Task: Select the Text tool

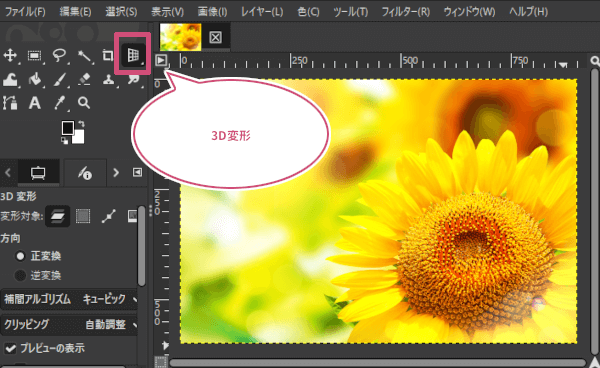Action: [34, 103]
